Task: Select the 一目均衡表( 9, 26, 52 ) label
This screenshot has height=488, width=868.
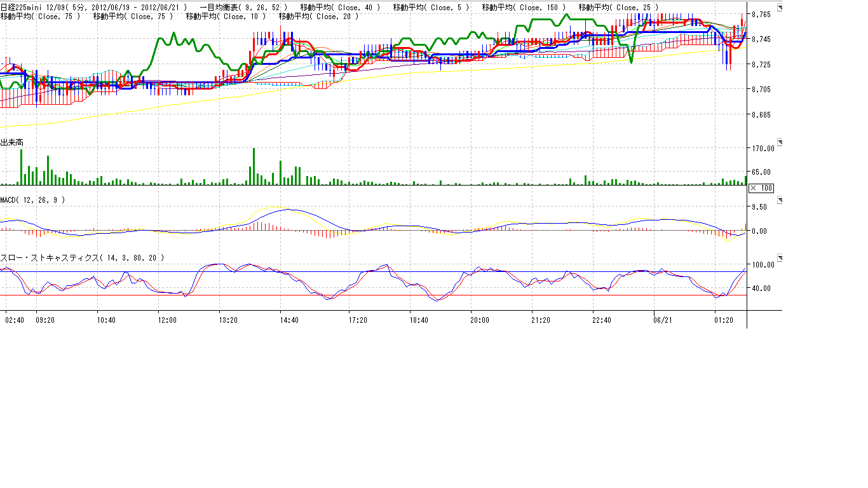Action: coord(244,7)
